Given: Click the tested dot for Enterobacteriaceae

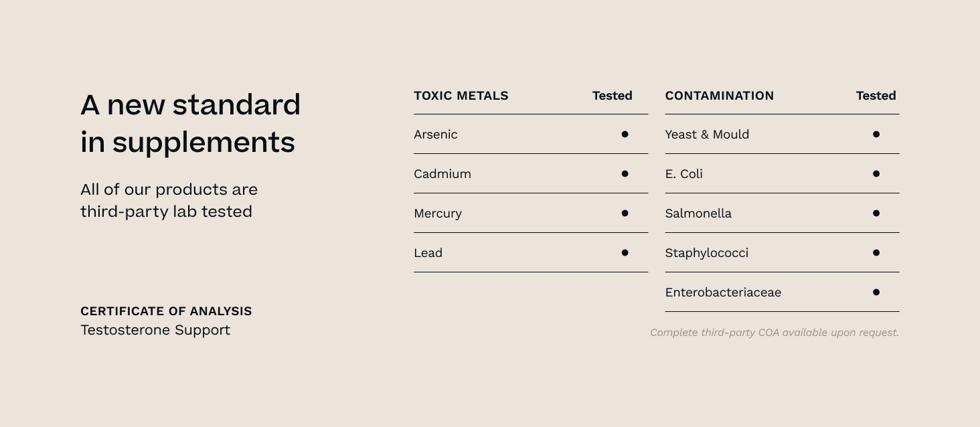Looking at the screenshot, I should (876, 292).
